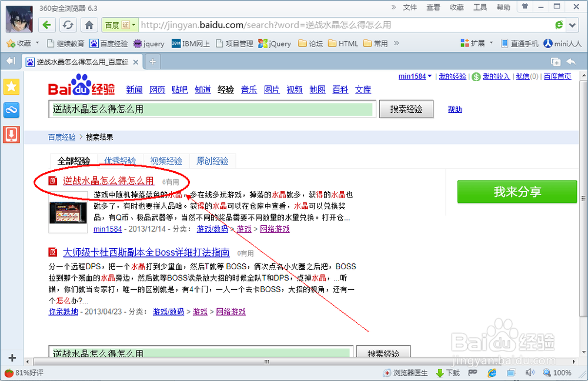Click the home icon in toolbar
The height and width of the screenshot is (381, 588).
(x=88, y=25)
